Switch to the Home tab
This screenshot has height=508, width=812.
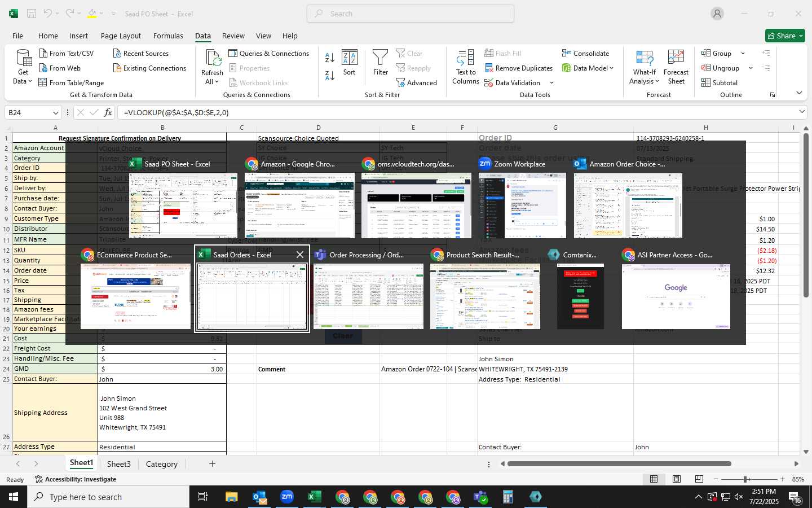pos(48,36)
